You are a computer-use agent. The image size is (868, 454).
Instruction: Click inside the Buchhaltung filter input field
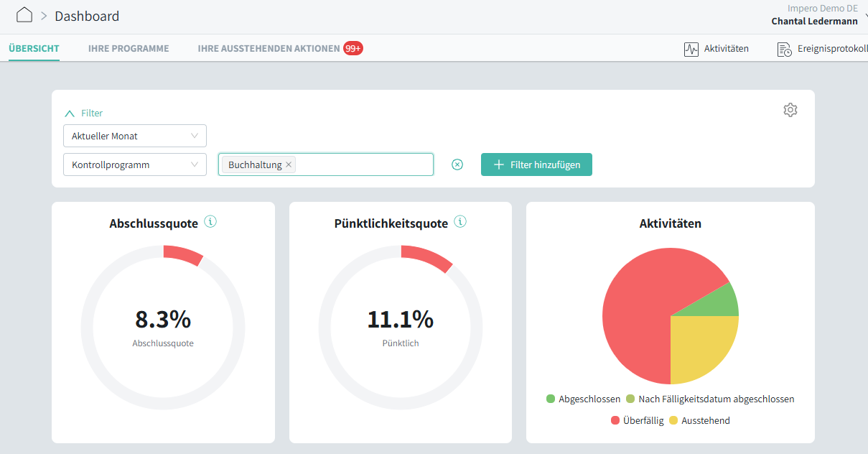[363, 165]
